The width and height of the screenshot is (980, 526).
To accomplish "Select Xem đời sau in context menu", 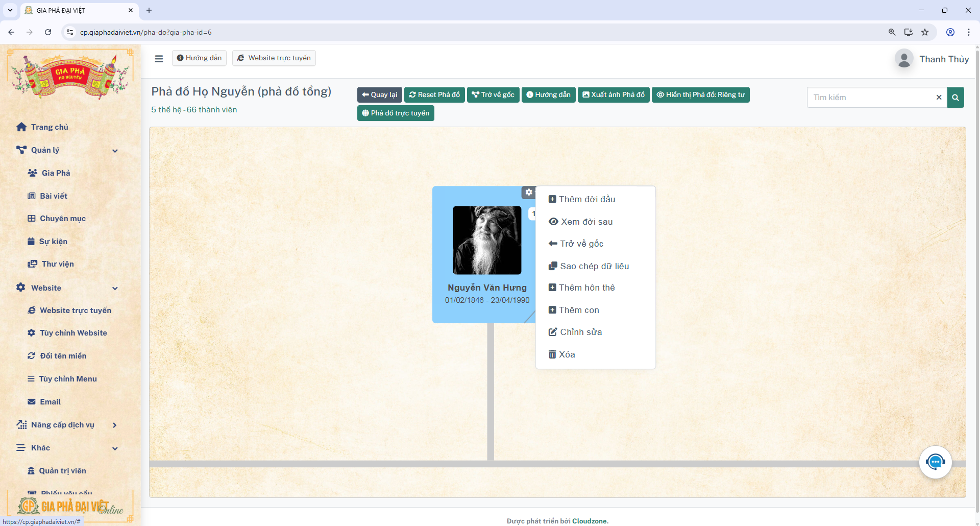I will click(586, 222).
